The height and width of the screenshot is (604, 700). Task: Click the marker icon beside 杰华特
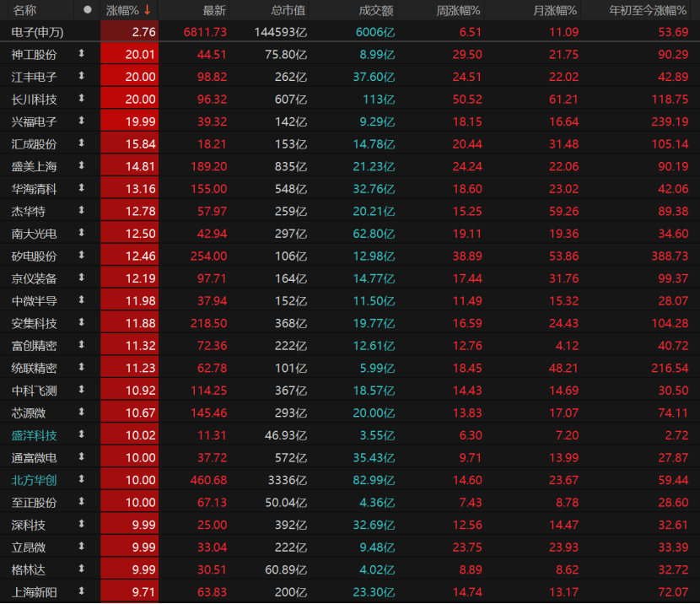(81, 210)
